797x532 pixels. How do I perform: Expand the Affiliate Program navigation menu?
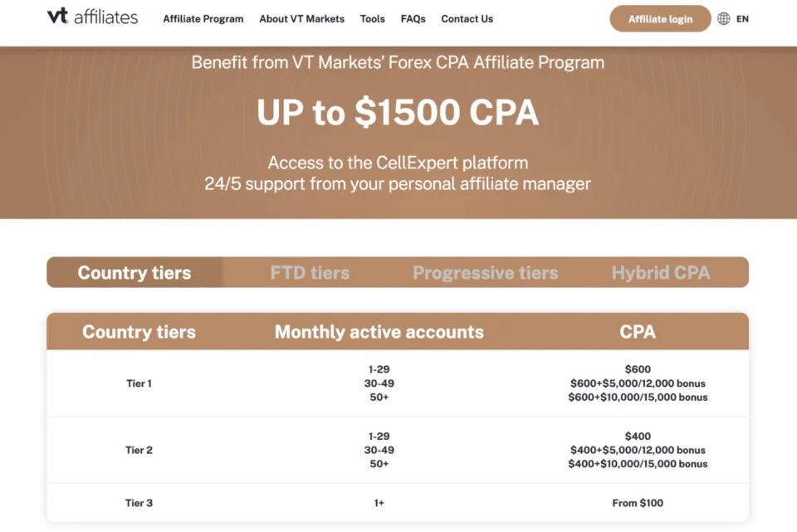[x=203, y=19]
